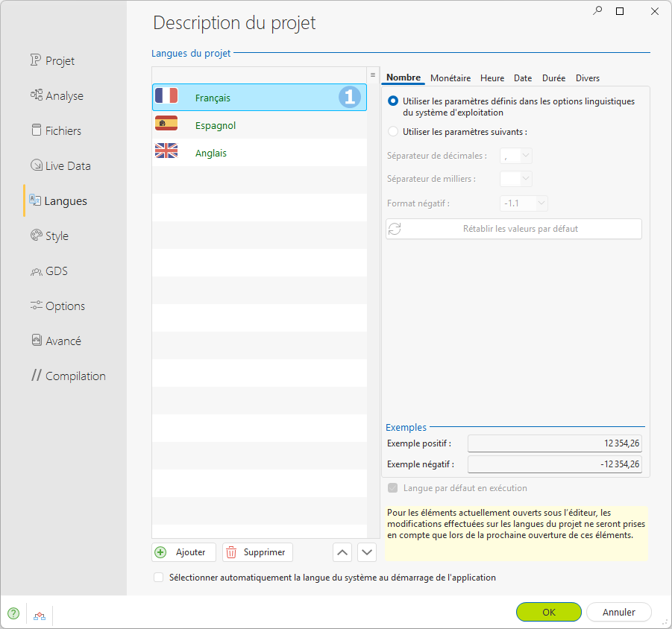Select the system language options radio button

(x=393, y=101)
